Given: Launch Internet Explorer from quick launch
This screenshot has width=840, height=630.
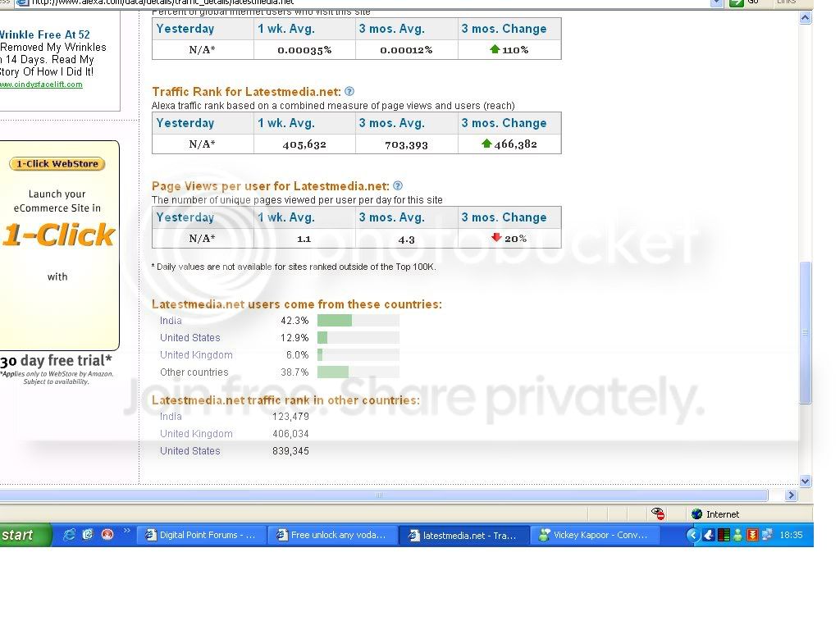Looking at the screenshot, I should pos(69,535).
